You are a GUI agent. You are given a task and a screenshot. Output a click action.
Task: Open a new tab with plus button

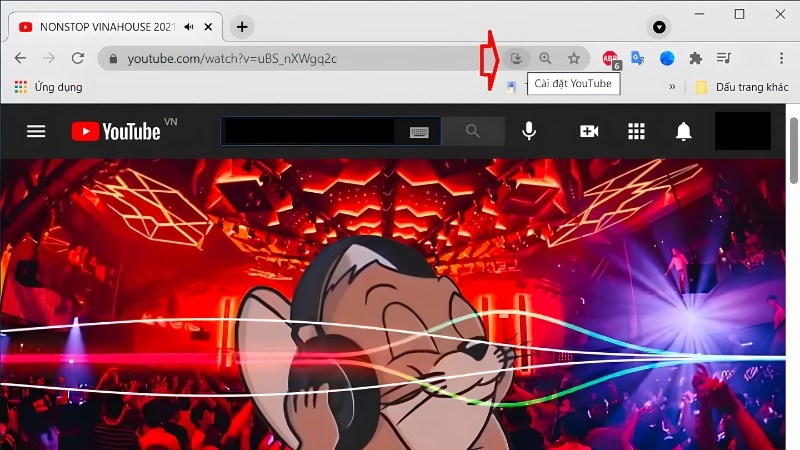point(242,27)
